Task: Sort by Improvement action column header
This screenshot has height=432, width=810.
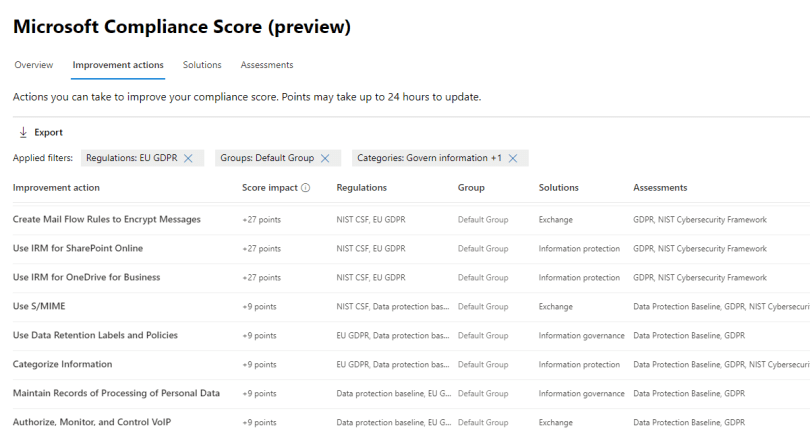Action: (56, 188)
